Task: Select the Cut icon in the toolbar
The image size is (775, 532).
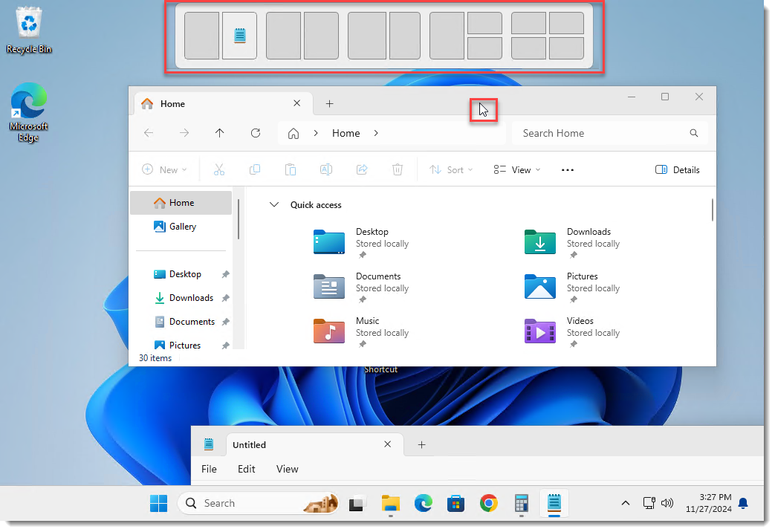Action: coord(219,169)
